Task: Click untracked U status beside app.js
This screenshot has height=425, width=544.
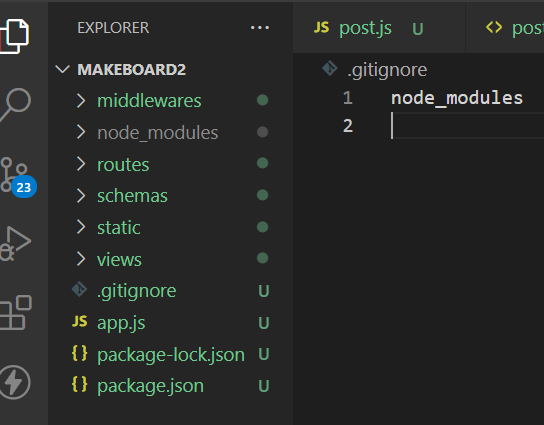Action: coord(264,323)
